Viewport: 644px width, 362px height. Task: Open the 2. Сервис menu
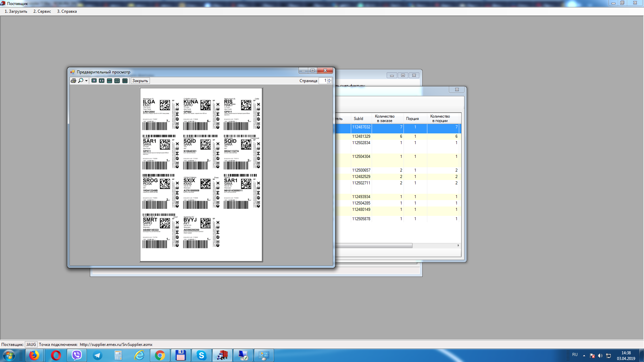(42, 11)
